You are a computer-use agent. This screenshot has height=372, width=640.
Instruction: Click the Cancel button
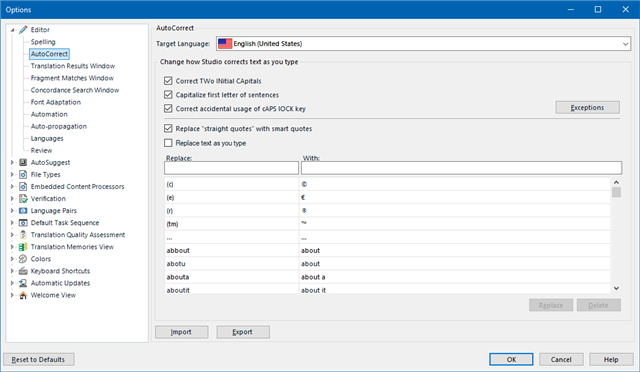click(x=561, y=359)
